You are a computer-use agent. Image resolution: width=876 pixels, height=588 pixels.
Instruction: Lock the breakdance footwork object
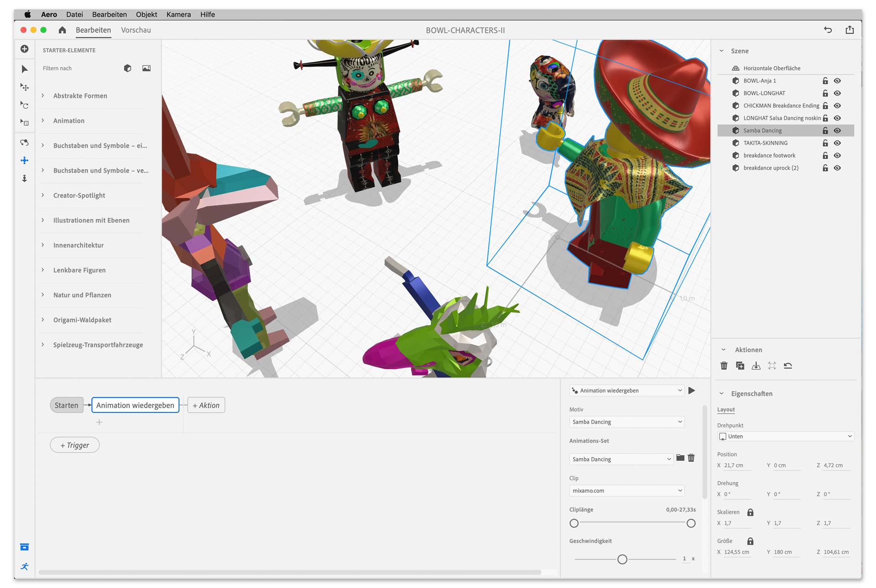[x=825, y=156]
